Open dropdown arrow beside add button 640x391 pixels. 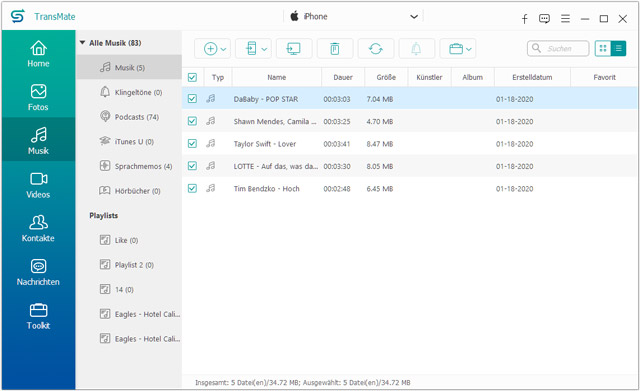[223, 49]
